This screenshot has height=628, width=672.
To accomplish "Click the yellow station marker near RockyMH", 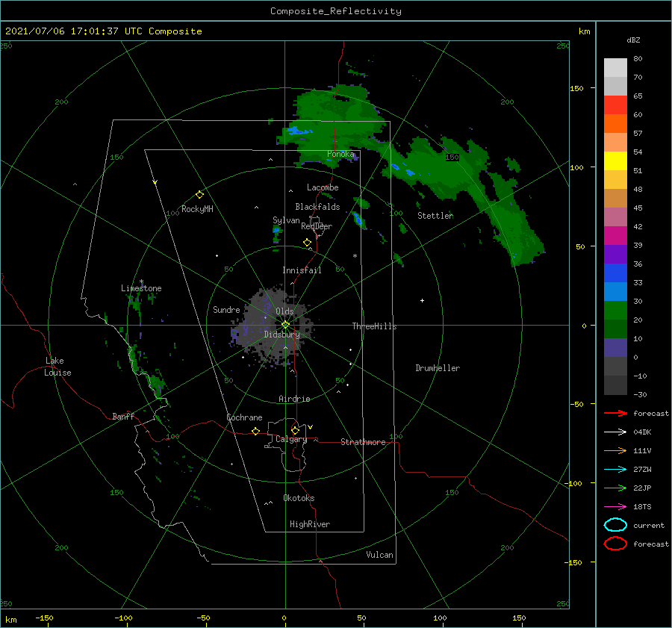I will (199, 195).
